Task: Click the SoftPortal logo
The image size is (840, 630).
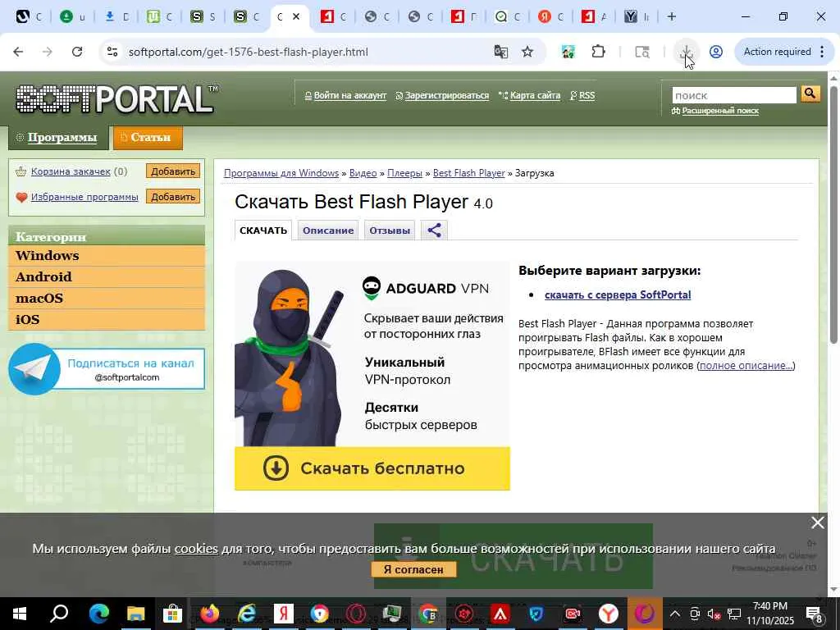Action: pos(116,98)
